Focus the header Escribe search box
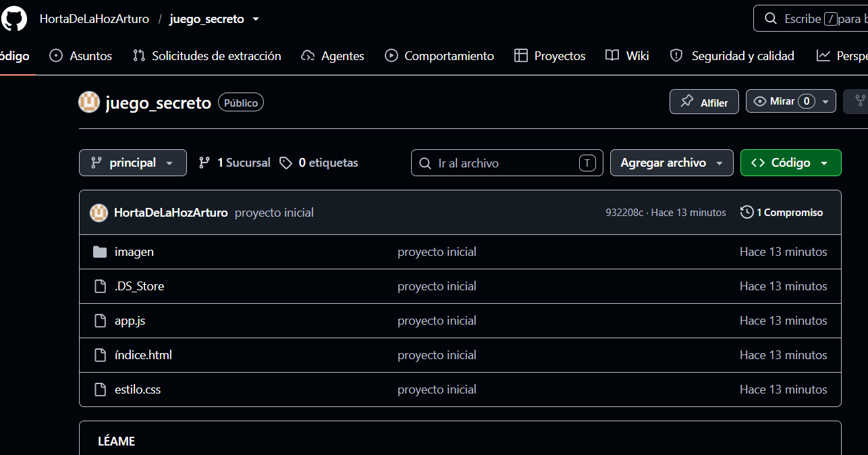The height and width of the screenshot is (455, 868). tap(811, 19)
